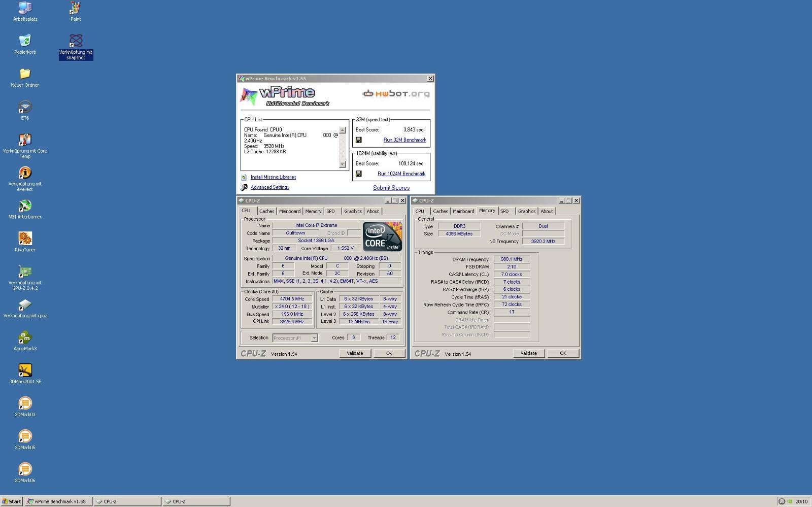Select the Verknüpfung mit snapshot icon
Image resolution: width=812 pixels, height=507 pixels.
[76, 41]
